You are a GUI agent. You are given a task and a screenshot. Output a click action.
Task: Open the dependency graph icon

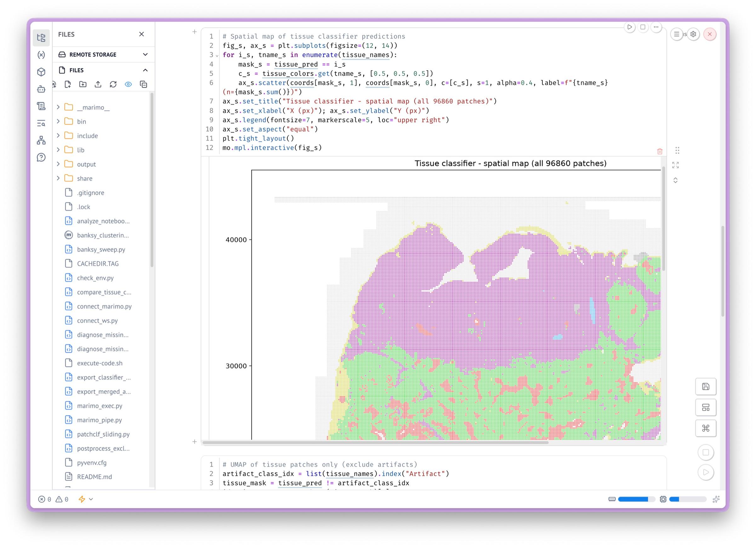(41, 140)
